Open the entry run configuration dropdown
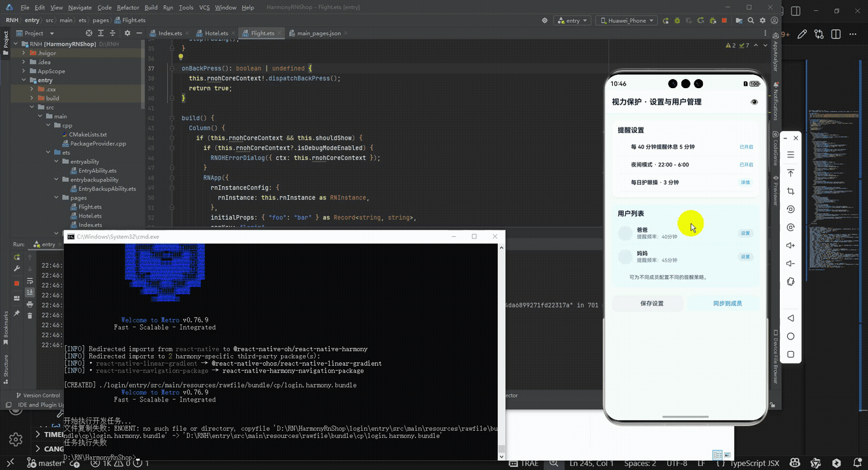The width and height of the screenshot is (868, 470). point(572,20)
